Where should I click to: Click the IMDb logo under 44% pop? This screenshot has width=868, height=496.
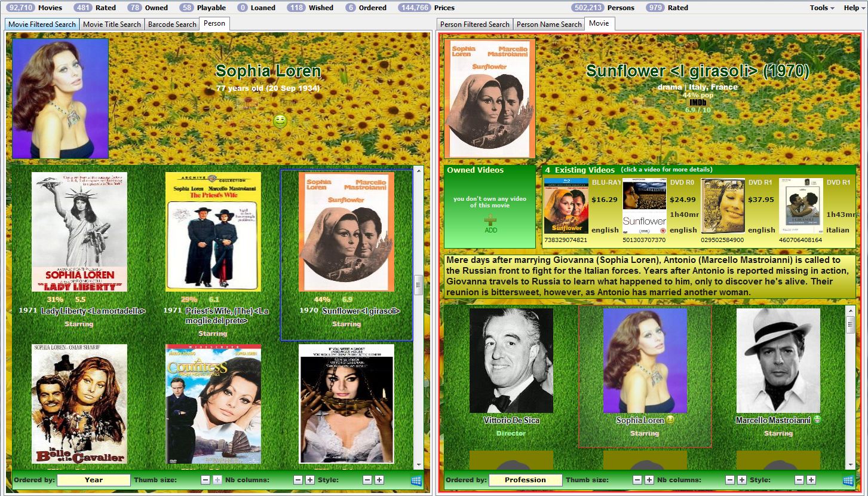point(698,103)
